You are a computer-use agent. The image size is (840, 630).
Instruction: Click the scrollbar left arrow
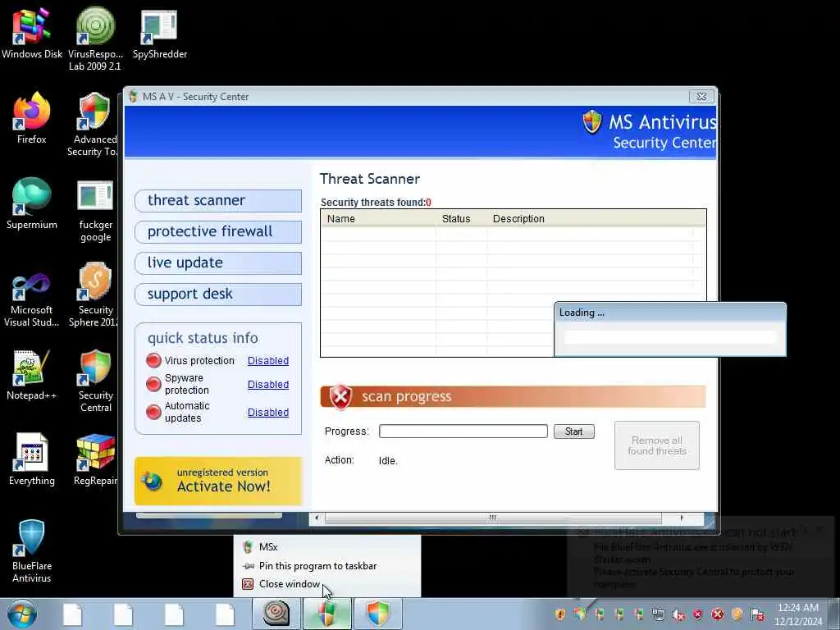[317, 518]
